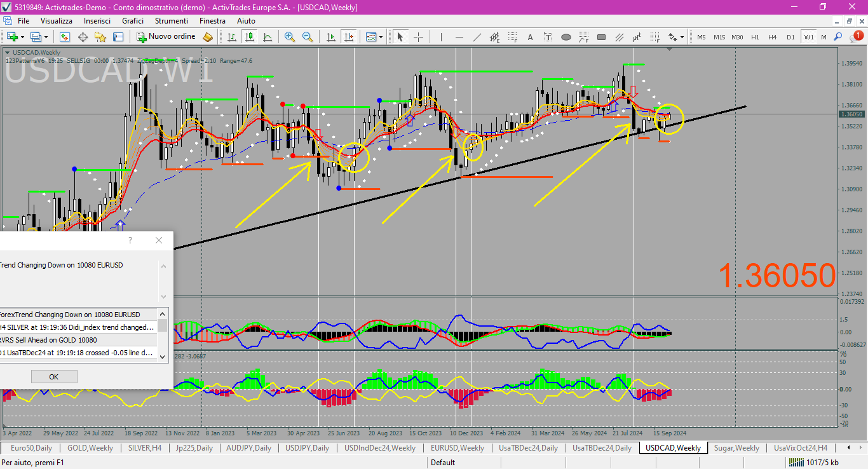Switch timeframe to H1
This screenshot has width=868, height=469.
755,37
